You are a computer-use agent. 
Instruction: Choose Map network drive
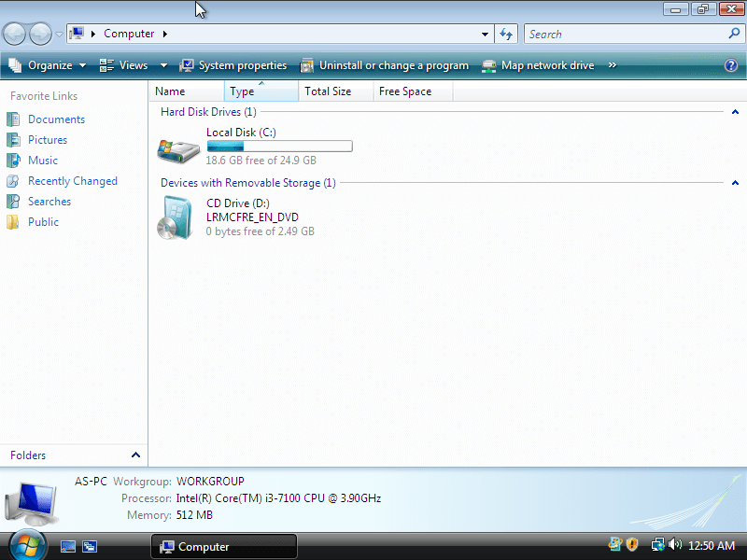pos(538,65)
